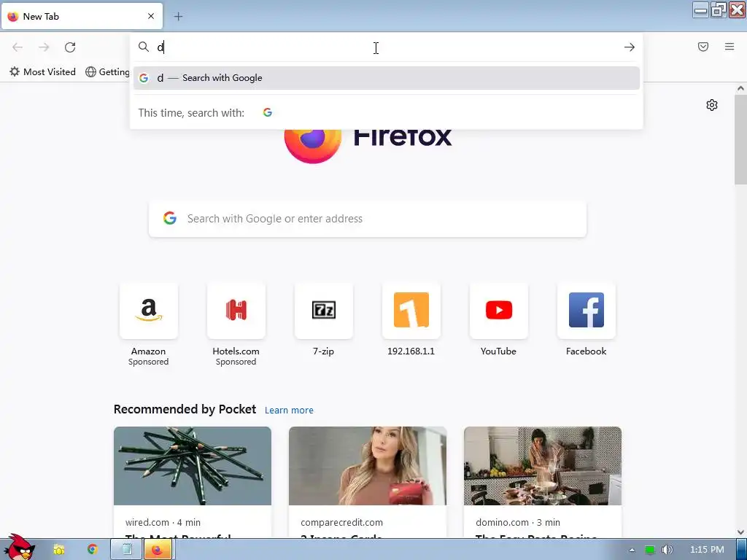
Task: Switch to Notepad taskbar window
Action: pyautogui.click(x=126, y=550)
